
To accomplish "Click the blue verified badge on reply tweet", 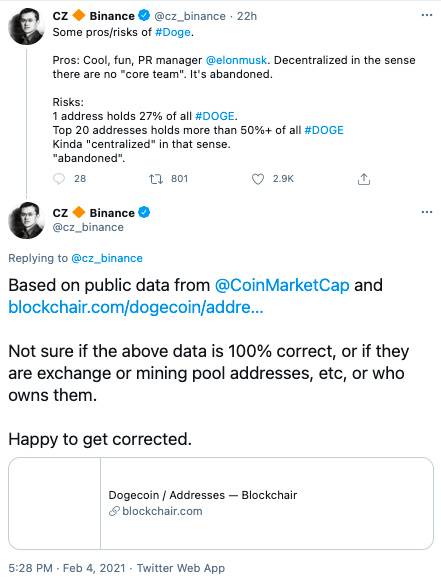I will pos(144,212).
